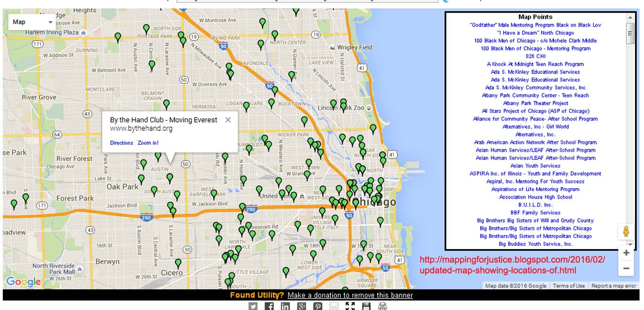Viewport: 644px width, 310px height.
Task: Pin the map to Pinterest
Action: [x=318, y=306]
